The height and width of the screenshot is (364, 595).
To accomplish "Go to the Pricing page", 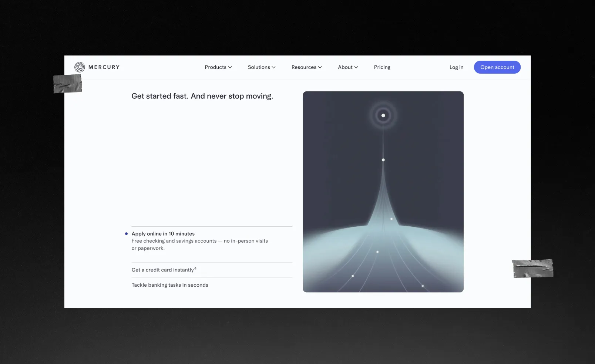I will tap(382, 67).
